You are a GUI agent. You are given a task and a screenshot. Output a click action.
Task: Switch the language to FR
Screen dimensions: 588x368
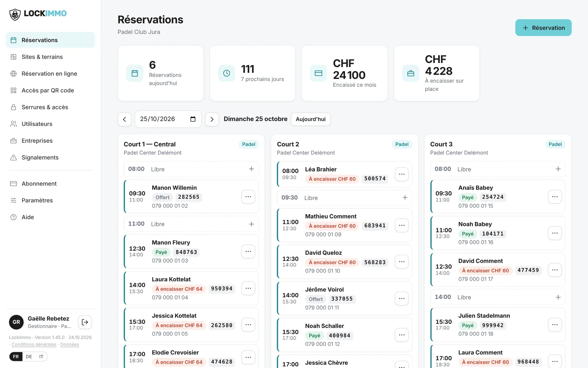click(x=16, y=357)
